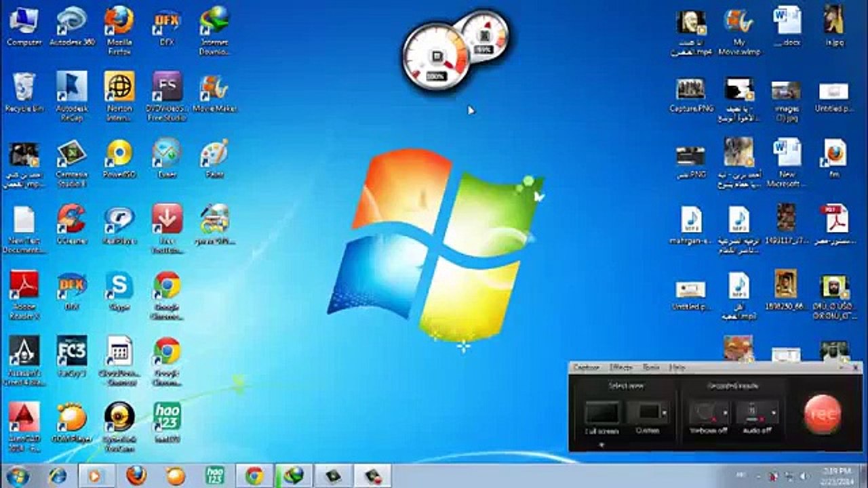Select the AutoCAD desktop shortcut
Viewport: 868px width, 488px height.
click(x=24, y=426)
